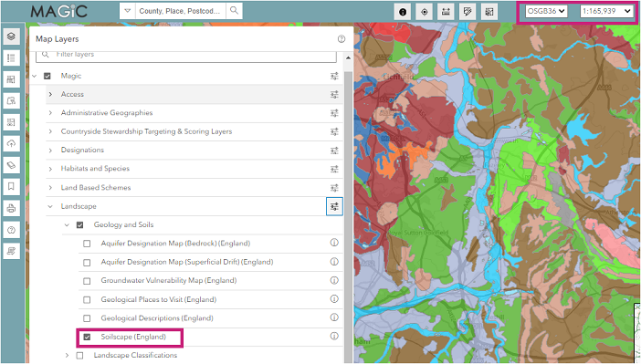Click the identify info icon in top toolbar
The height and width of the screenshot is (364, 641).
(403, 12)
